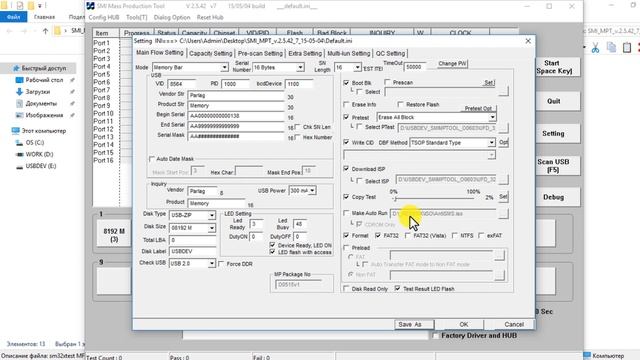Open Config HUB menu
The height and width of the screenshot is (360, 640).
(x=104, y=18)
